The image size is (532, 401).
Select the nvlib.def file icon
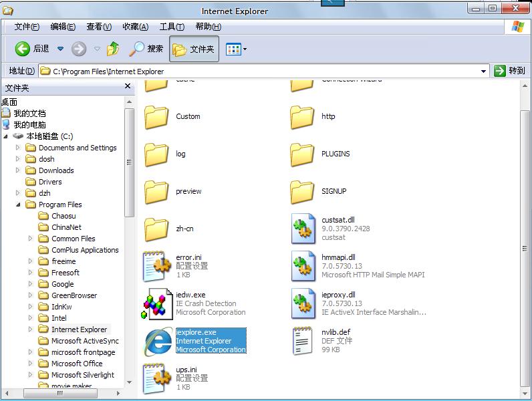coord(302,341)
